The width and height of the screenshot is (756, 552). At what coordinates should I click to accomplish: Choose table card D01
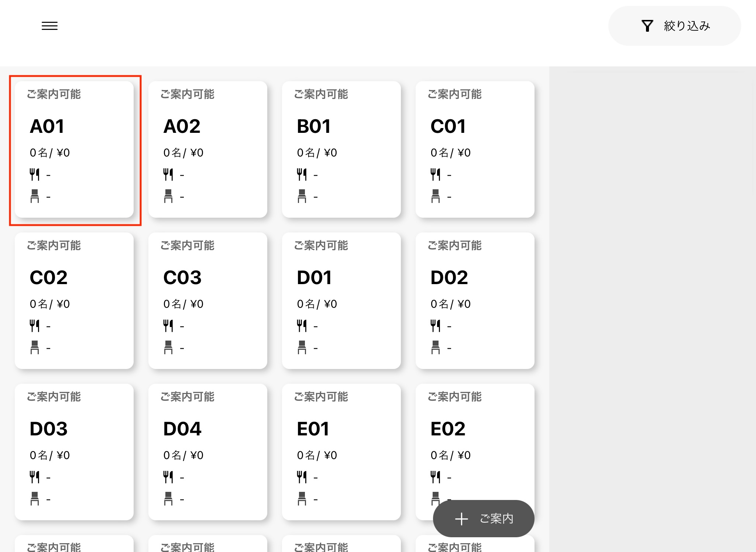click(x=341, y=301)
